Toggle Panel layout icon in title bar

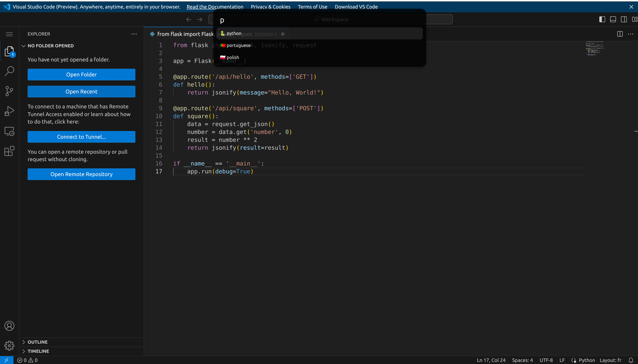point(613,19)
